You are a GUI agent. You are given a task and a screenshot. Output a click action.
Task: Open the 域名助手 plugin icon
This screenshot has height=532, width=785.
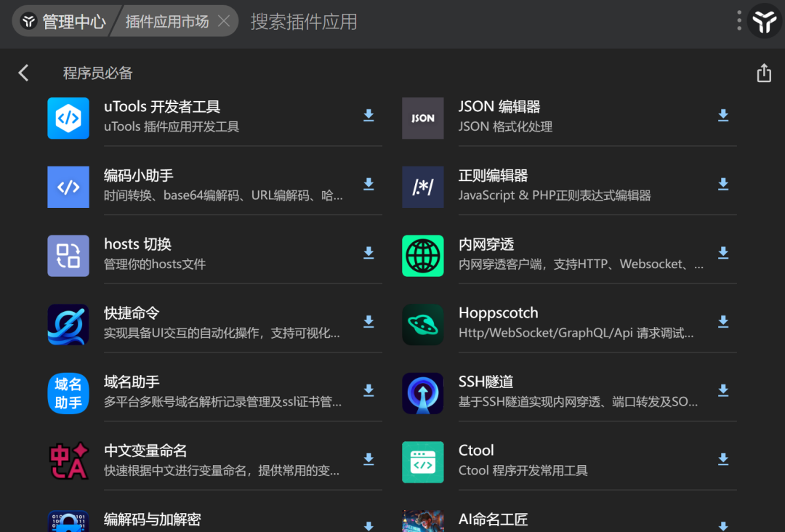68,393
